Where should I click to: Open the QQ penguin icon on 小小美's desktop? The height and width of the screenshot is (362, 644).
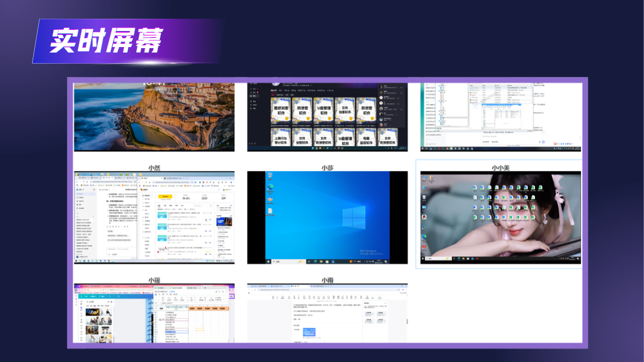coord(424,217)
